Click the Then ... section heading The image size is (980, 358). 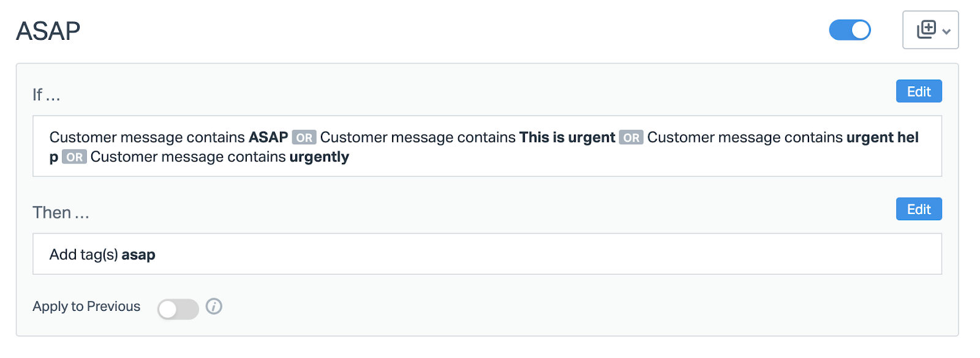click(61, 212)
